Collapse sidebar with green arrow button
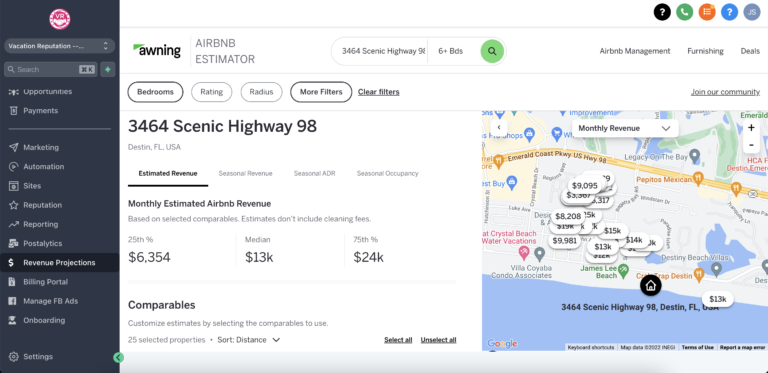 118,357
